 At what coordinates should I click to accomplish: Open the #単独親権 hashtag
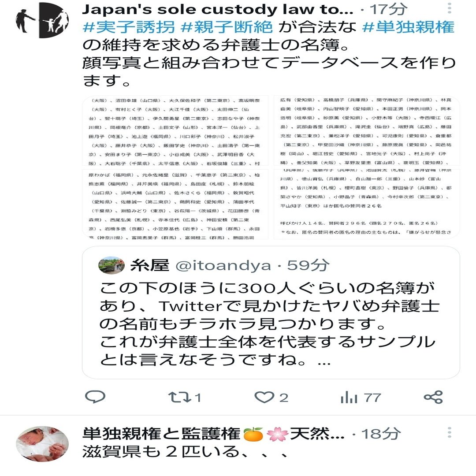click(408, 27)
